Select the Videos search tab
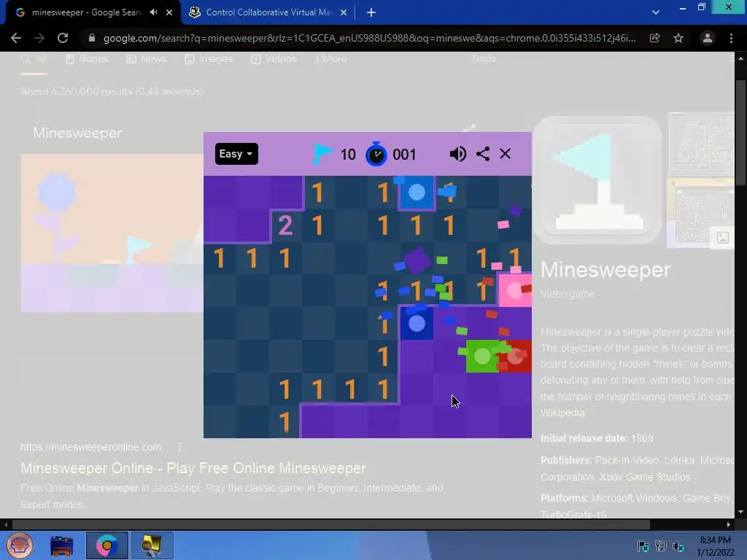Viewport: 747px width, 560px height. 274,59
